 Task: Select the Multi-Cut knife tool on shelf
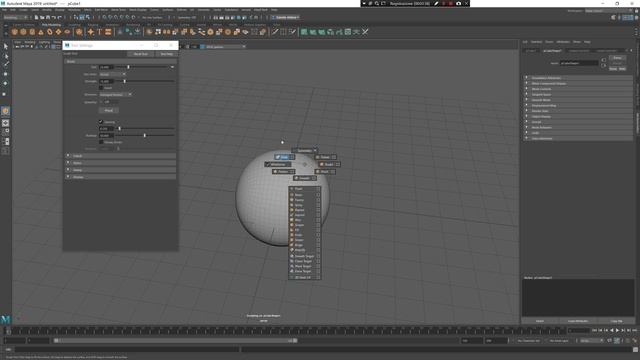click(x=275, y=32)
